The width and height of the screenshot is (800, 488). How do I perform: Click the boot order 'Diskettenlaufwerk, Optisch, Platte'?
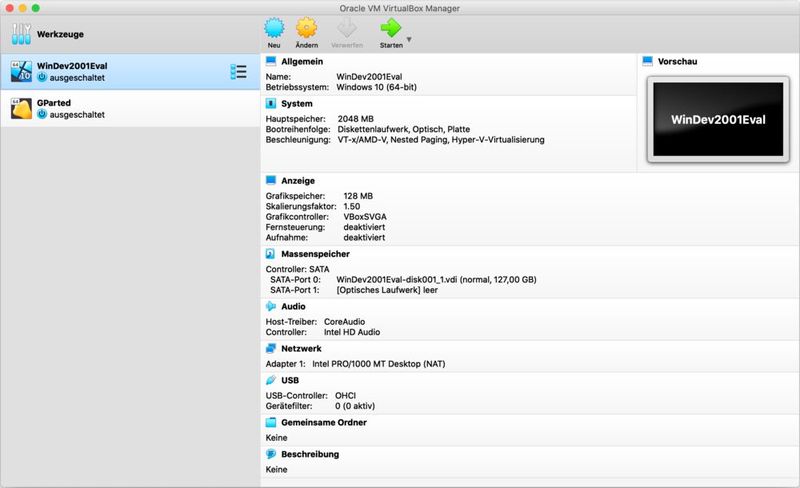[x=404, y=129]
